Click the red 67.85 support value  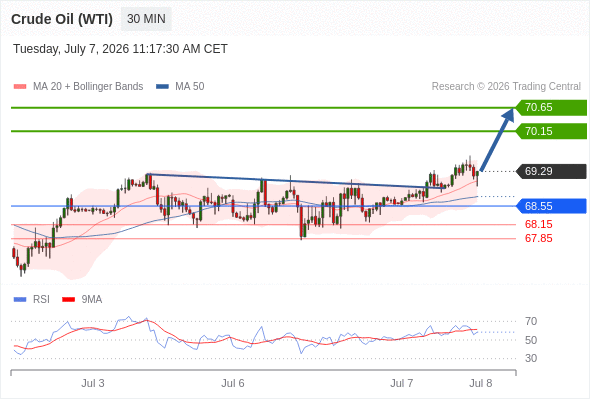click(x=538, y=238)
